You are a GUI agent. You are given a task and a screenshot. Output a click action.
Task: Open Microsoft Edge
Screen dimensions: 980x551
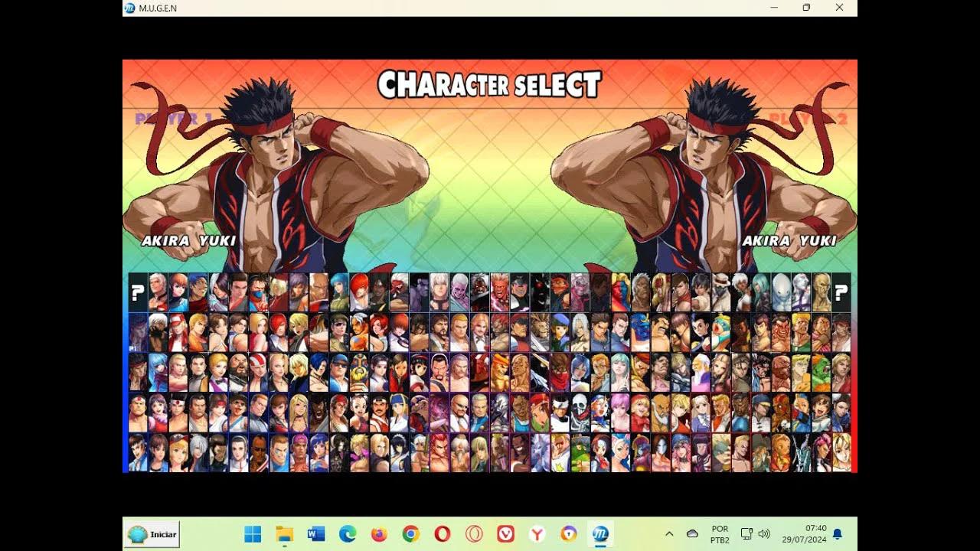(x=347, y=534)
